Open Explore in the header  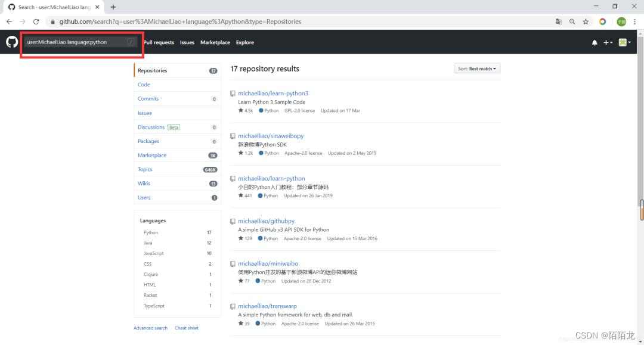[245, 42]
